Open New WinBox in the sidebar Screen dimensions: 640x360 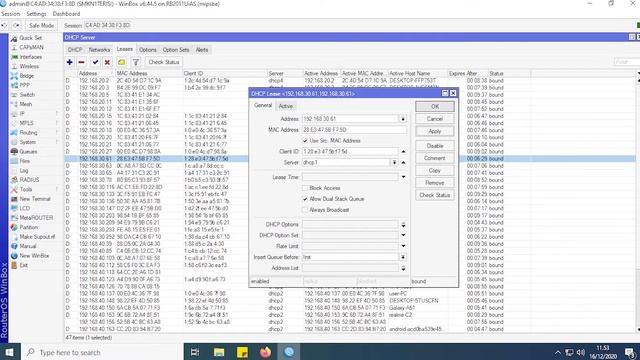click(x=34, y=256)
